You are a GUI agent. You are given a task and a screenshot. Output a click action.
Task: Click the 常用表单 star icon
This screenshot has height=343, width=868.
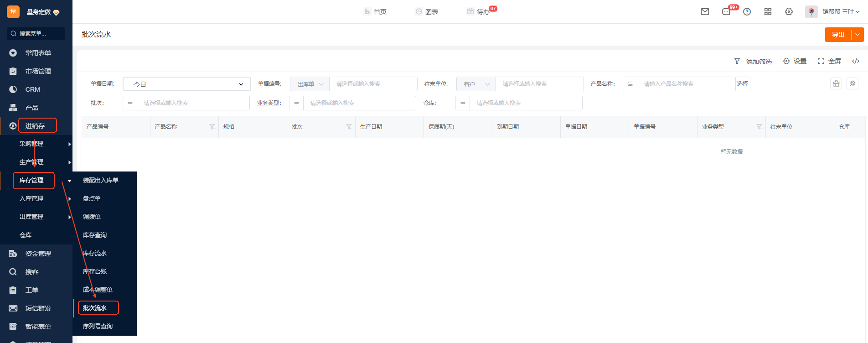pos(13,53)
